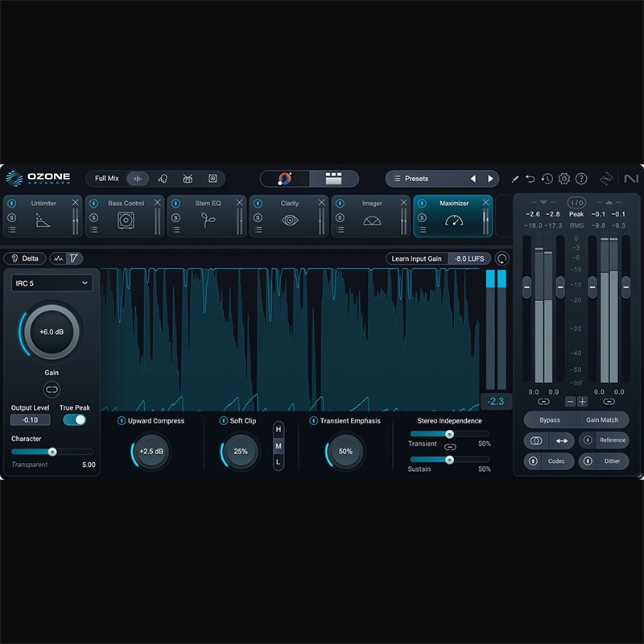Select Soft Clip H mode
The height and width of the screenshot is (644, 644).
279,430
